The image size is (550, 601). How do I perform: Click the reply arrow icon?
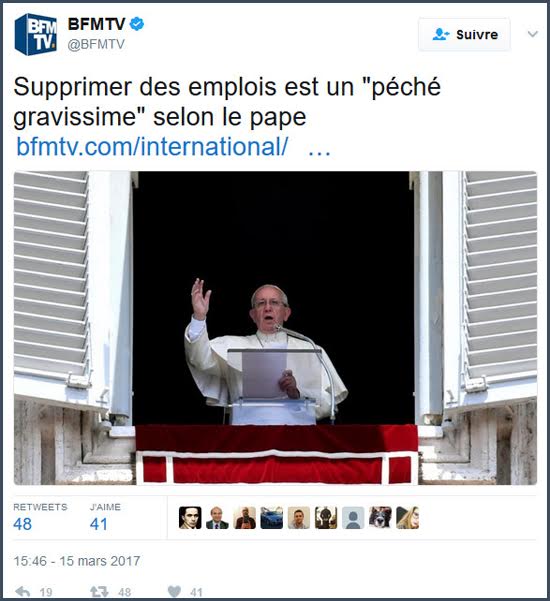click(x=23, y=592)
